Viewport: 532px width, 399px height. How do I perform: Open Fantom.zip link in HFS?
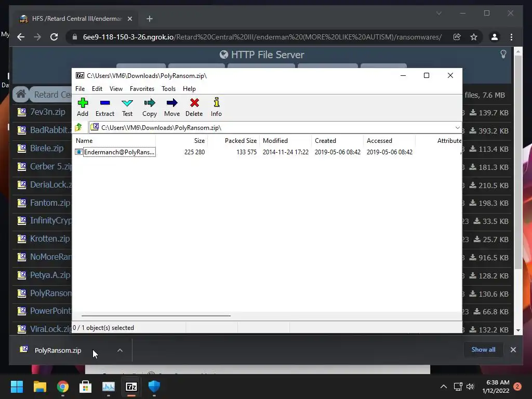pos(50,203)
